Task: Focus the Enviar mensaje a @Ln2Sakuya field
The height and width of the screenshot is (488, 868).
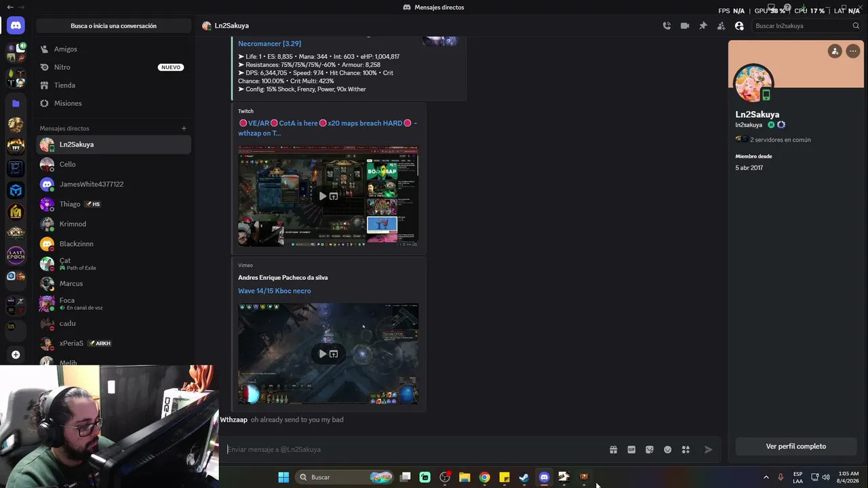Action: 414,449
